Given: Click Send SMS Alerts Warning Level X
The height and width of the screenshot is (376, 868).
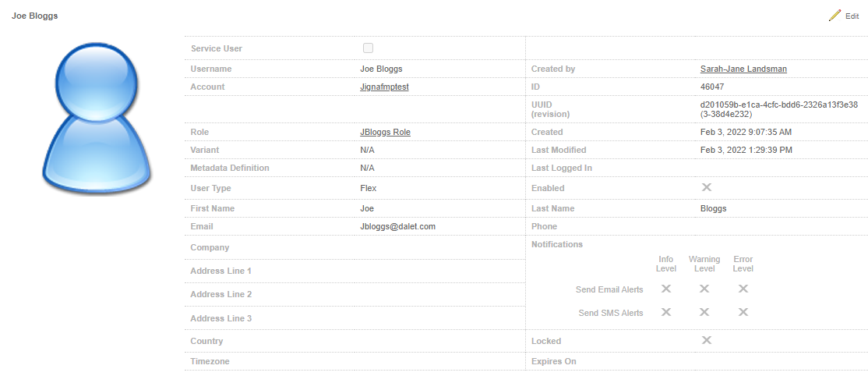Looking at the screenshot, I should point(704,312).
